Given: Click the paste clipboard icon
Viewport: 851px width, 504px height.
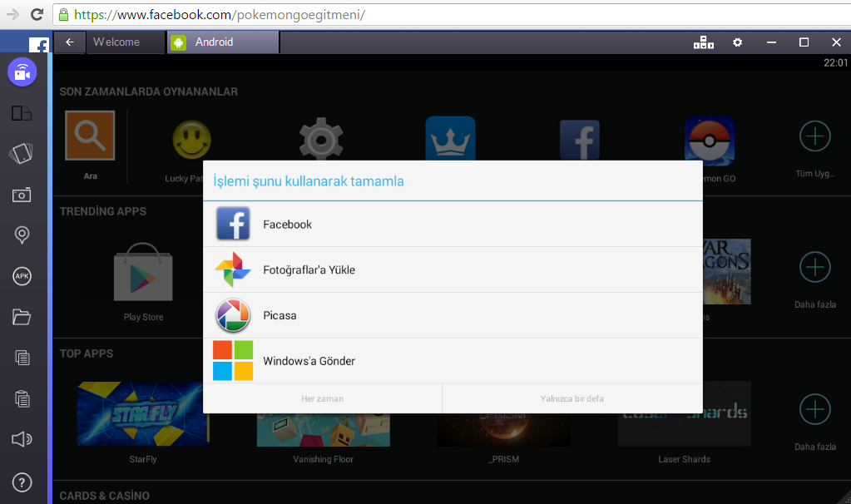Looking at the screenshot, I should [22, 398].
